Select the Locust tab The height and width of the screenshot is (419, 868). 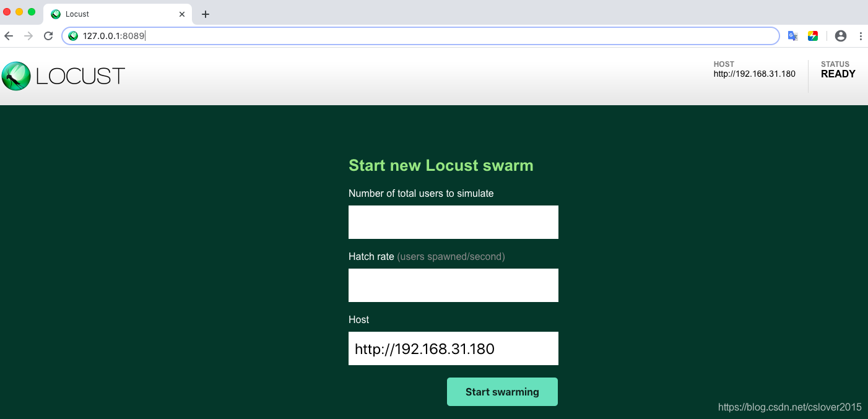coord(118,14)
